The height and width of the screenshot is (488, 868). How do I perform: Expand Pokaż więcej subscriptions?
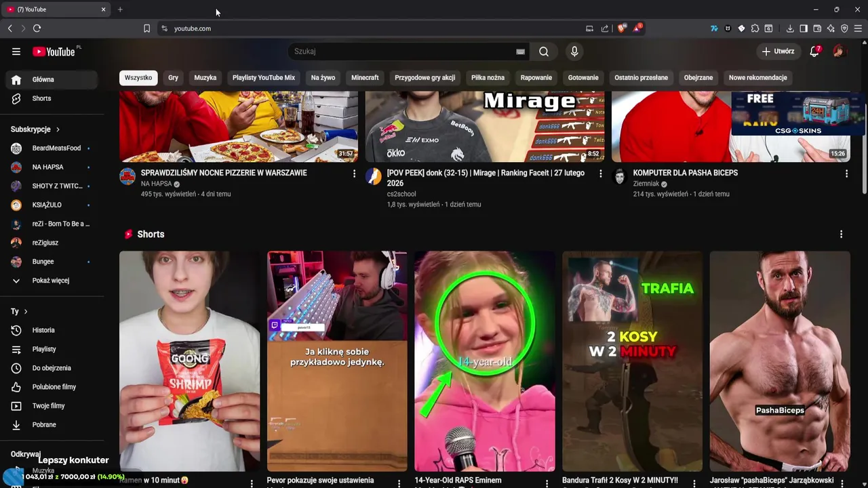tap(52, 281)
